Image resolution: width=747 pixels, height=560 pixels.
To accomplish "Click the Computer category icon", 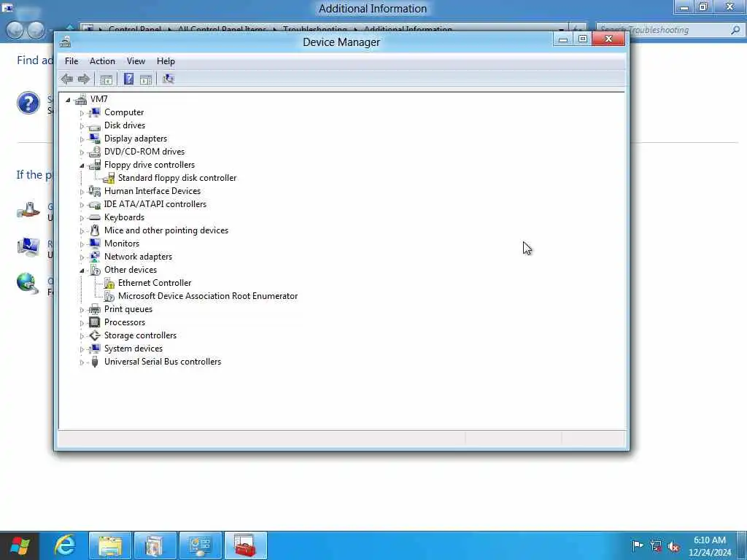I will (95, 112).
